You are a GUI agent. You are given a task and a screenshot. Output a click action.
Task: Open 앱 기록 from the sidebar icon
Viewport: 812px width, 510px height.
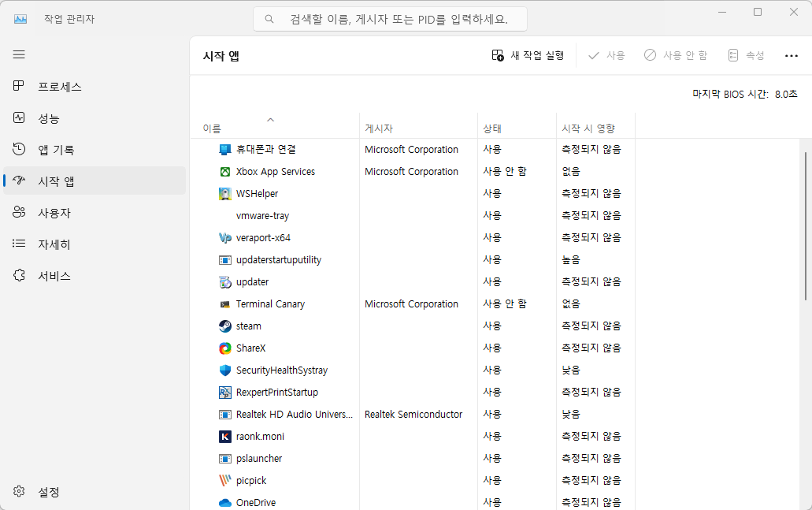[19, 150]
